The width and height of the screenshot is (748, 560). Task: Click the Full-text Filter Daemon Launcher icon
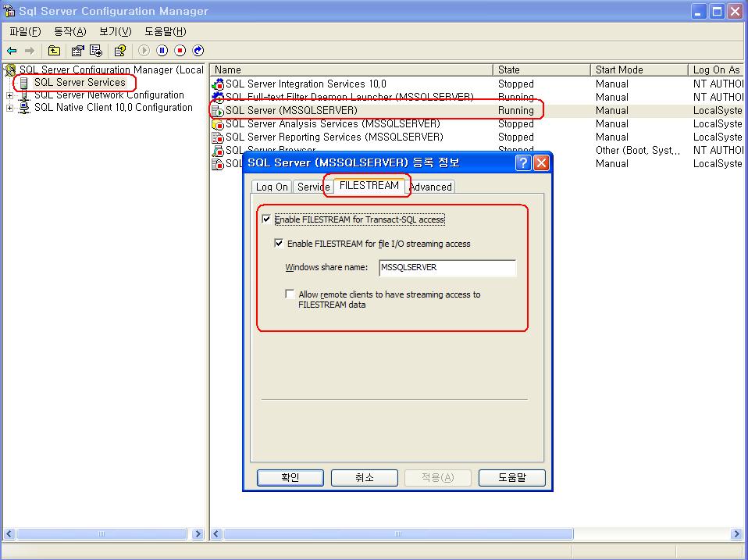(x=218, y=98)
